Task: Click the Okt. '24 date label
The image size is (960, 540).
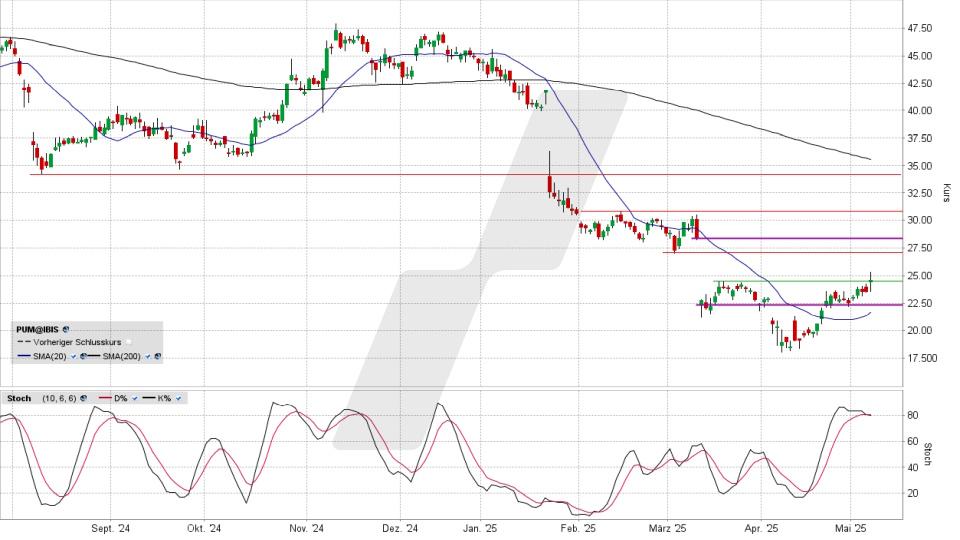Action: pyautogui.click(x=204, y=528)
